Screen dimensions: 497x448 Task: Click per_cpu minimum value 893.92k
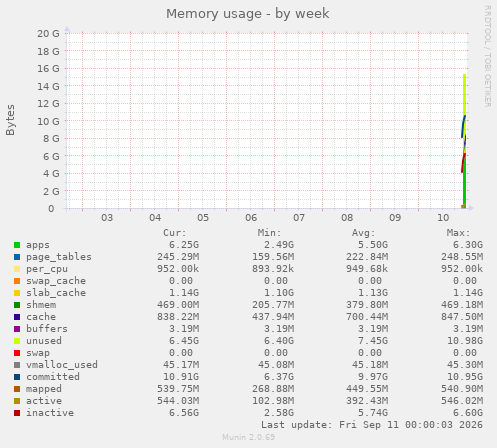click(273, 269)
